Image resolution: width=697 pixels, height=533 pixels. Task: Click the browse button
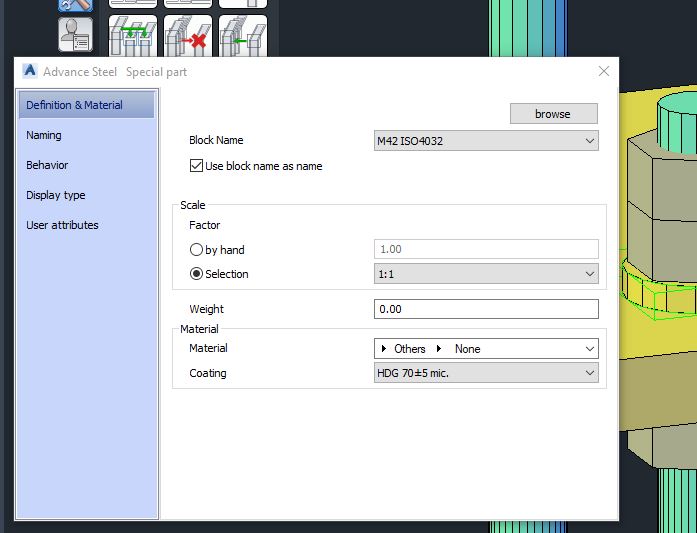pyautogui.click(x=553, y=114)
